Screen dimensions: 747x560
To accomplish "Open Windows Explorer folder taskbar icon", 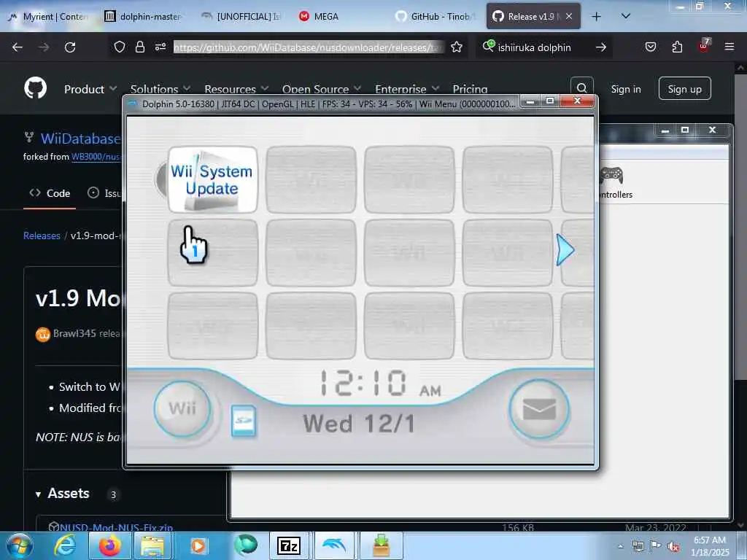I will [152, 545].
